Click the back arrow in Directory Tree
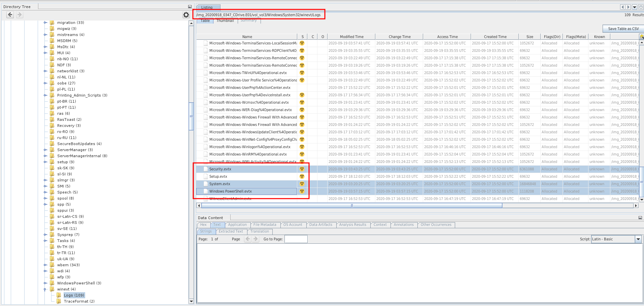 point(10,15)
